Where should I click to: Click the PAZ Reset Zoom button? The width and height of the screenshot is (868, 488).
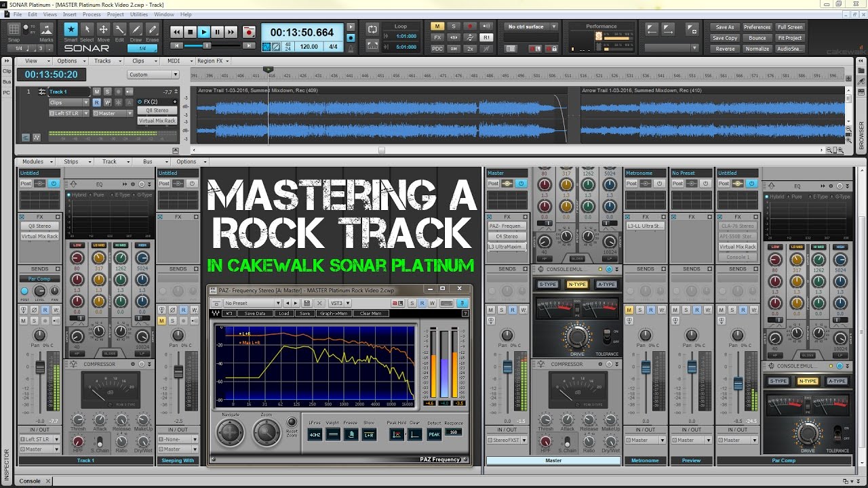[x=292, y=422]
